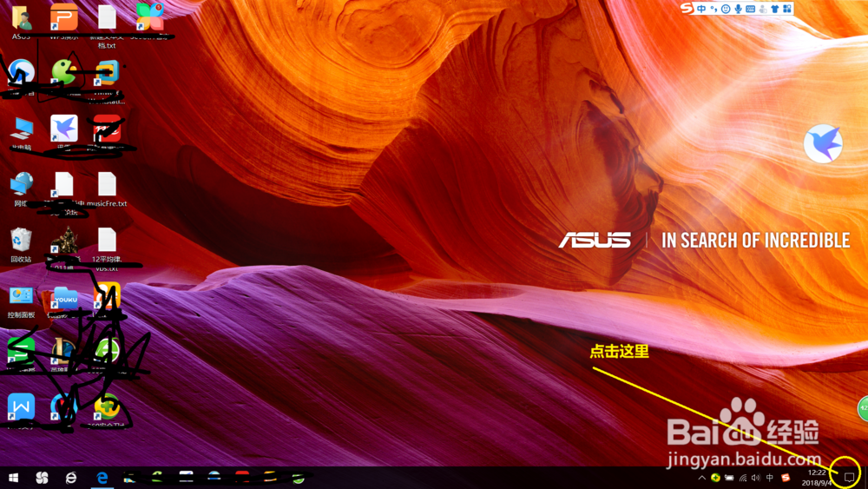
Task: Select the YOUKU folder shortcut
Action: click(x=65, y=302)
